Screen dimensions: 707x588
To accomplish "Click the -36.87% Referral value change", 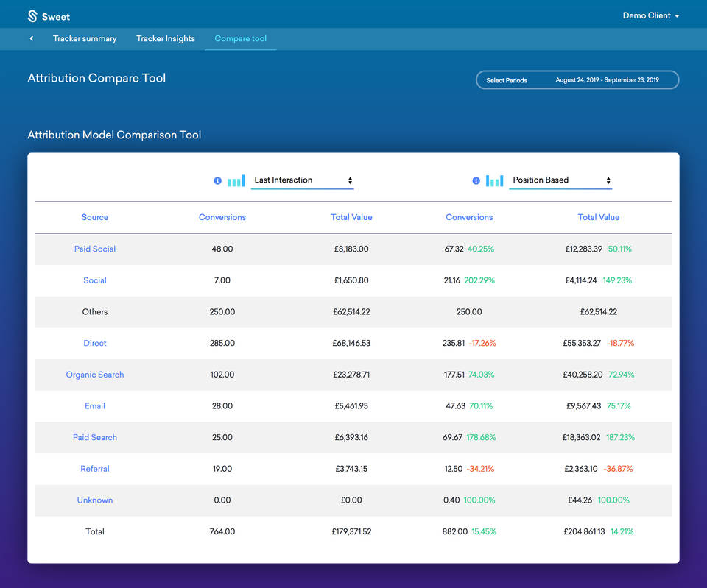I will (618, 469).
